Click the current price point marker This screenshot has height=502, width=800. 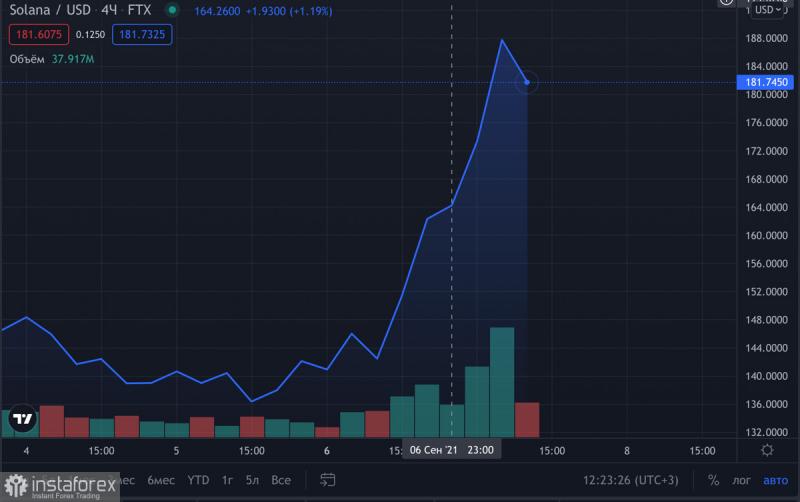tap(527, 82)
